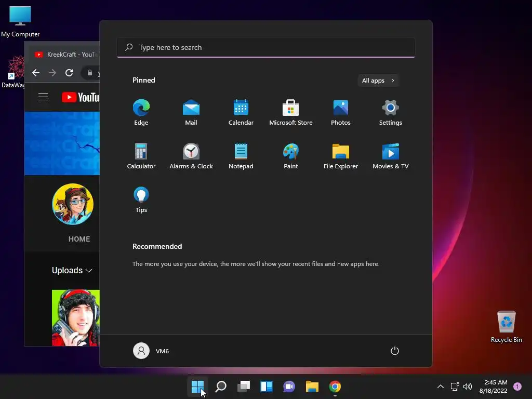
Task: Launch the Mail app
Action: [191, 112]
